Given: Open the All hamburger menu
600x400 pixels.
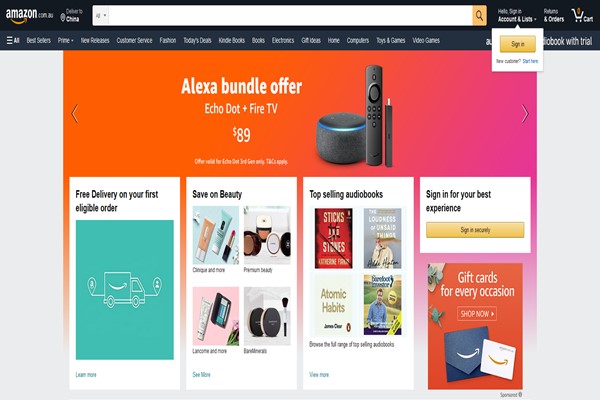Looking at the screenshot, I should tap(13, 40).
